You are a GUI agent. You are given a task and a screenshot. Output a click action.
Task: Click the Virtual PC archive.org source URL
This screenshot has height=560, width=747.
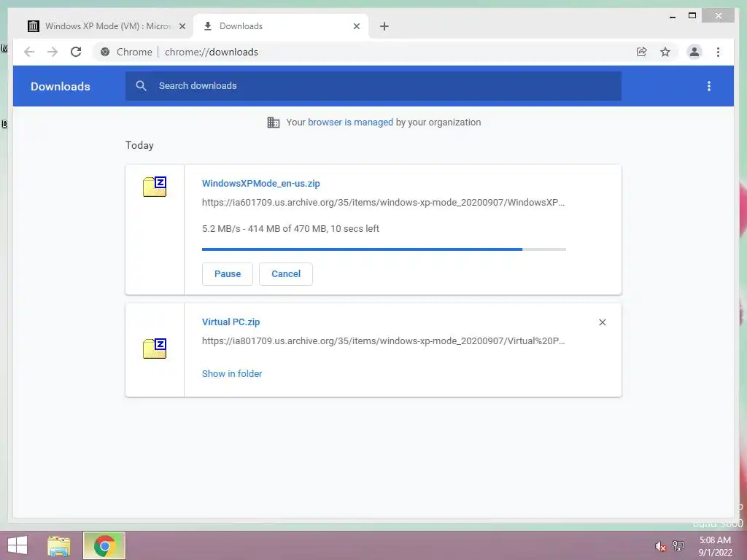(x=384, y=341)
